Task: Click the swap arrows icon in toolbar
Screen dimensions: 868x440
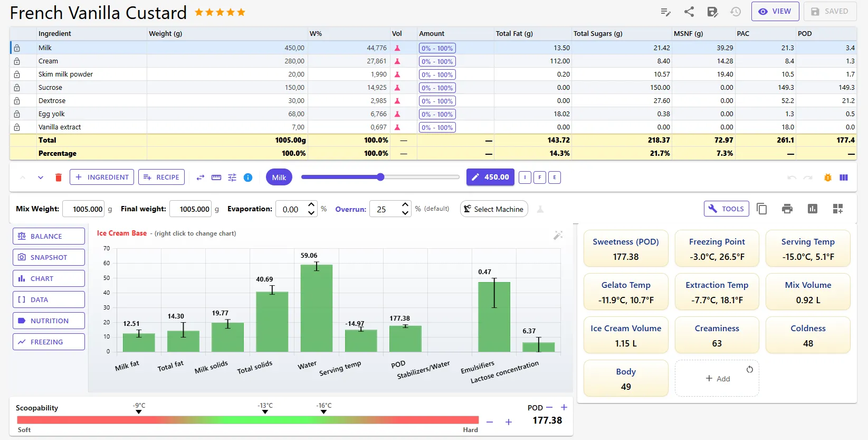Action: click(201, 177)
